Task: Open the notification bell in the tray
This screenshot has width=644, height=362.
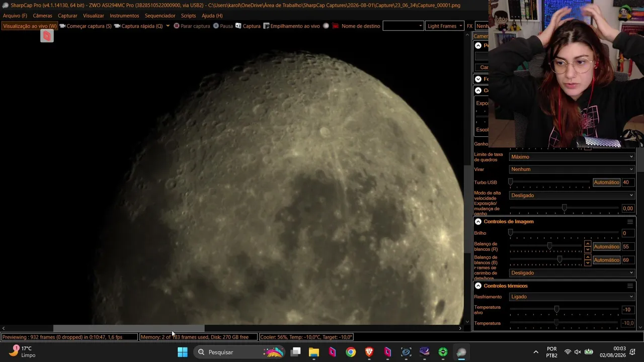Action: 633,352
